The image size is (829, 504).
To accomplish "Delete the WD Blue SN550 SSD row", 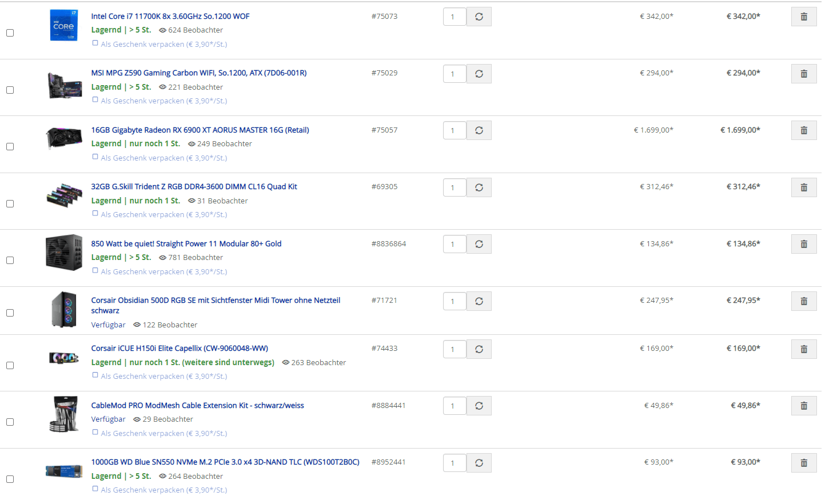I will [803, 463].
